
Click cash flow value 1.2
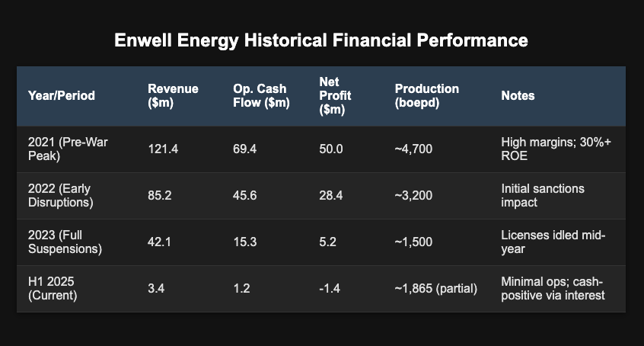point(241,288)
